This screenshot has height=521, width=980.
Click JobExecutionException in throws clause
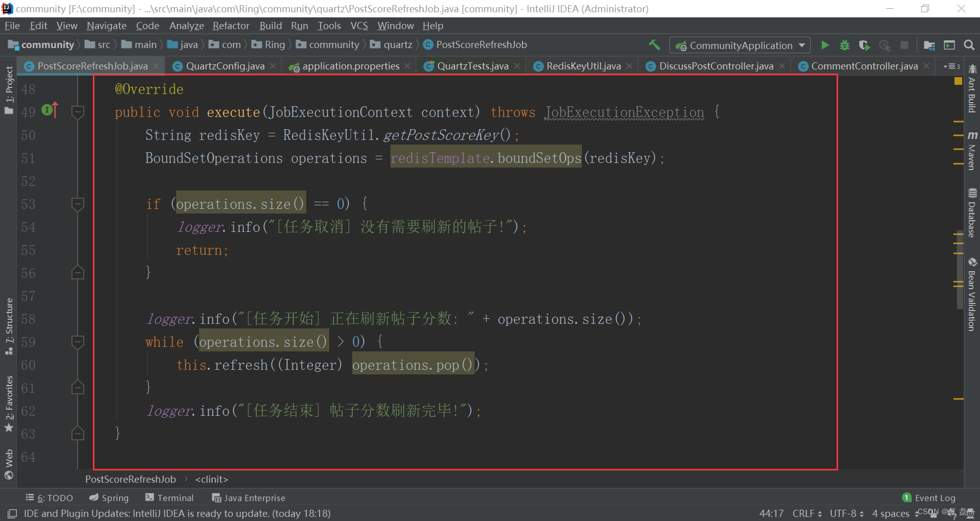point(624,112)
